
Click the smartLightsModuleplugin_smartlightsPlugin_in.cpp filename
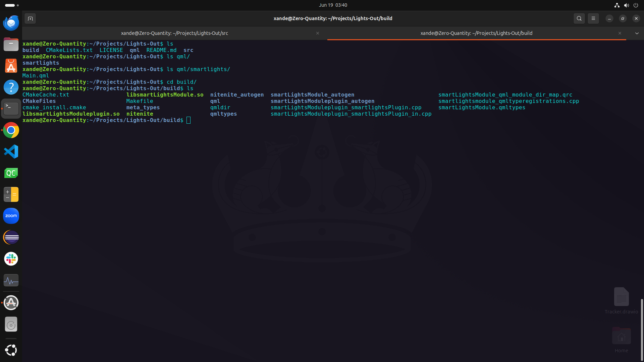(351, 114)
